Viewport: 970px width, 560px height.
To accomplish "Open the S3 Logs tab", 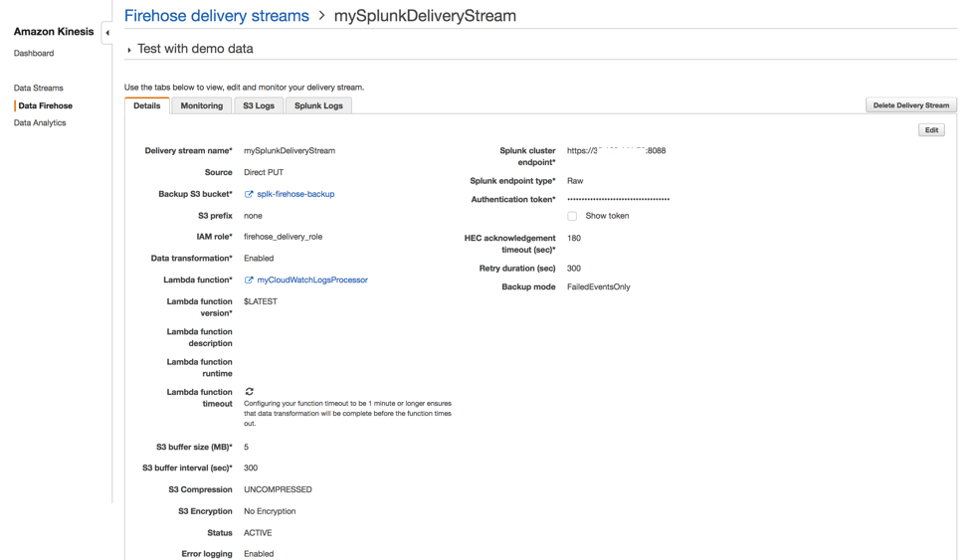I will point(259,105).
